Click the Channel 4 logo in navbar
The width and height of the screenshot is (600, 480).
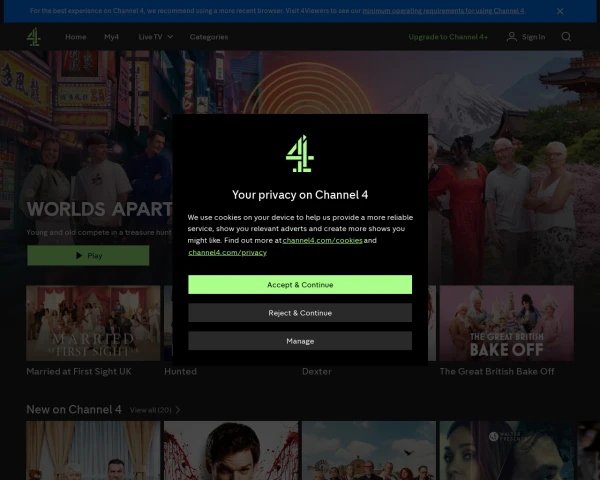click(x=34, y=37)
